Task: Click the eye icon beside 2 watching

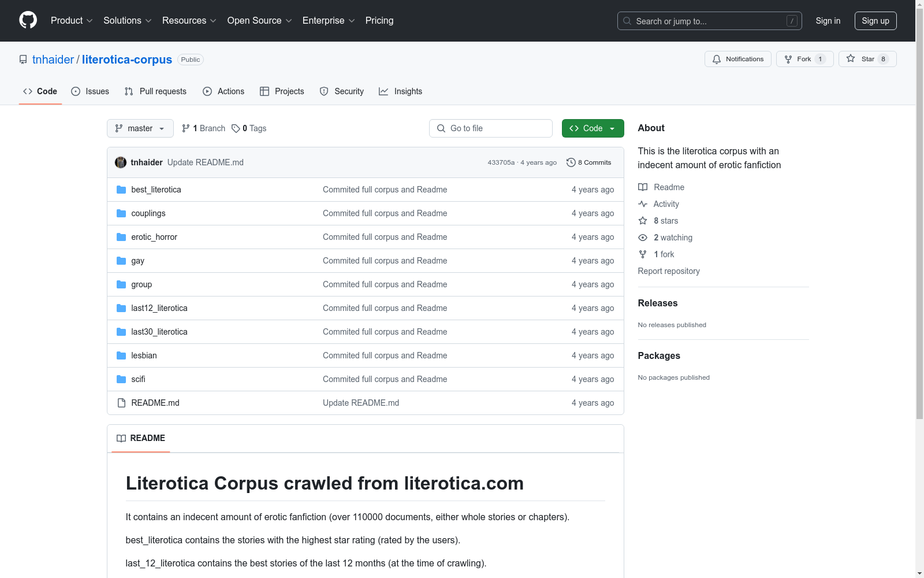Action: click(643, 238)
